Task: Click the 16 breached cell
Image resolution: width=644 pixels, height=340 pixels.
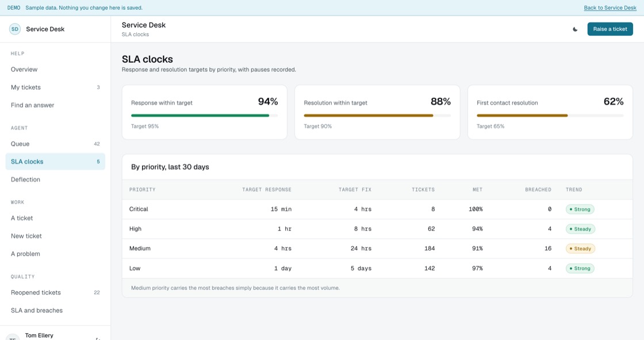Action: tap(548, 249)
